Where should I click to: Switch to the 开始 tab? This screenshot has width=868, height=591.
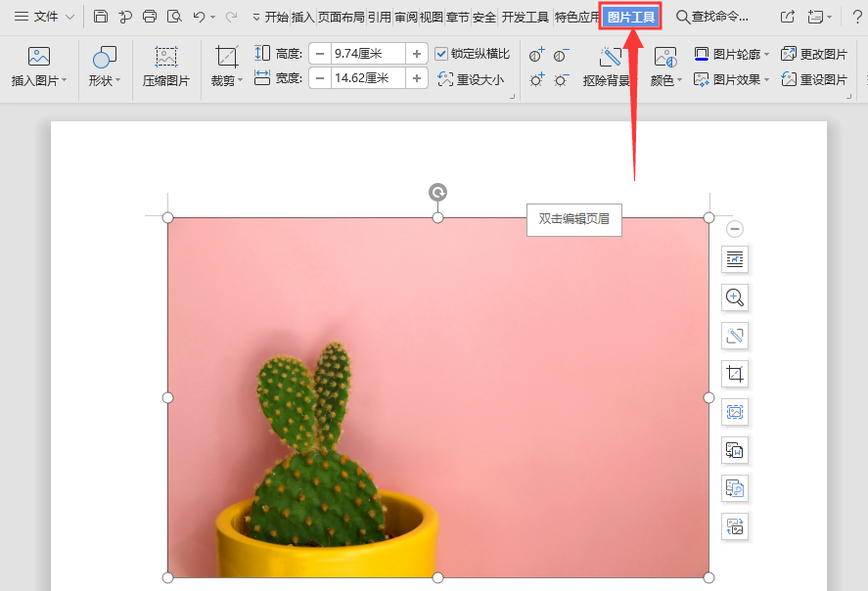[276, 18]
